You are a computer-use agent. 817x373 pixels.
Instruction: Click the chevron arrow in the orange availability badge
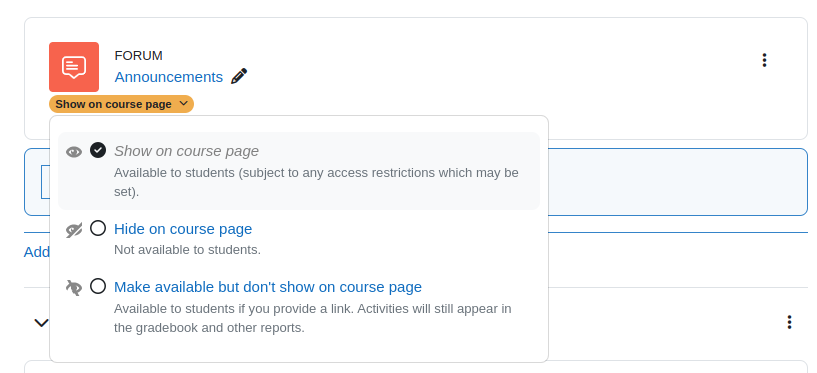click(x=183, y=104)
